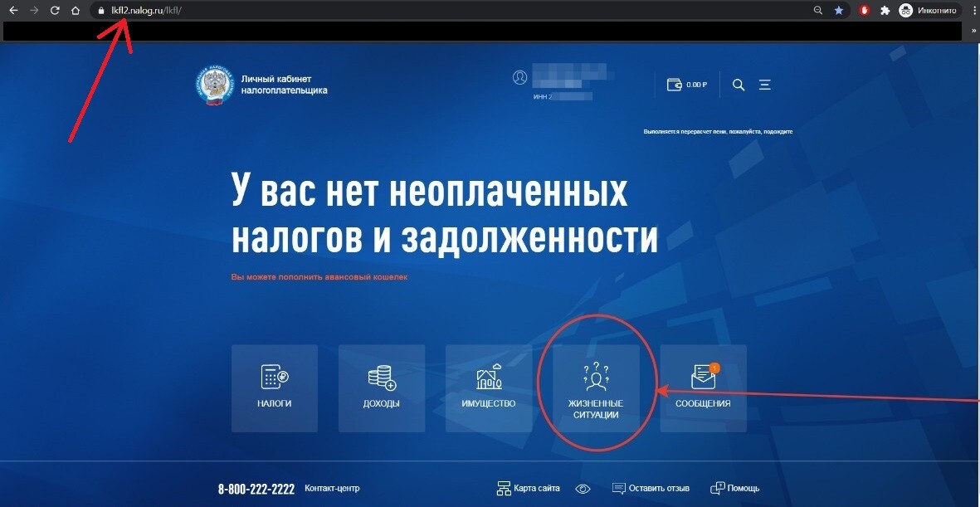
Task: Click the padlock site security icon
Action: point(101,11)
